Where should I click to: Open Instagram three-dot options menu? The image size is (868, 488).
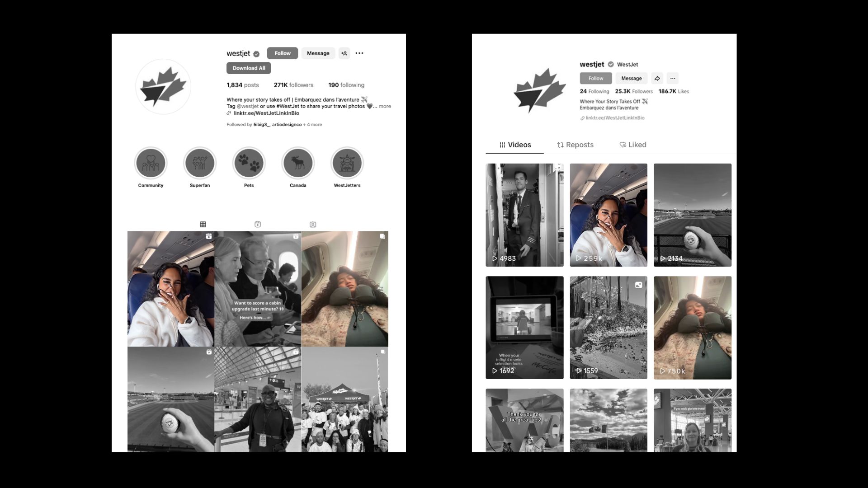point(359,53)
